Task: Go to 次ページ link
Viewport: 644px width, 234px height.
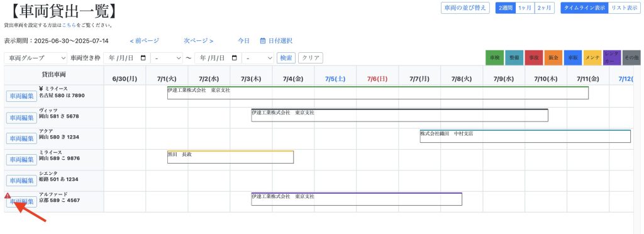Action: click(198, 41)
